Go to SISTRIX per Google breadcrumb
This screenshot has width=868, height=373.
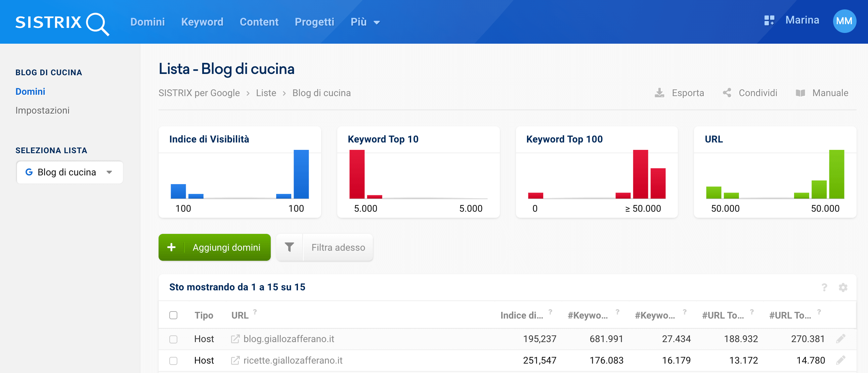click(x=199, y=93)
